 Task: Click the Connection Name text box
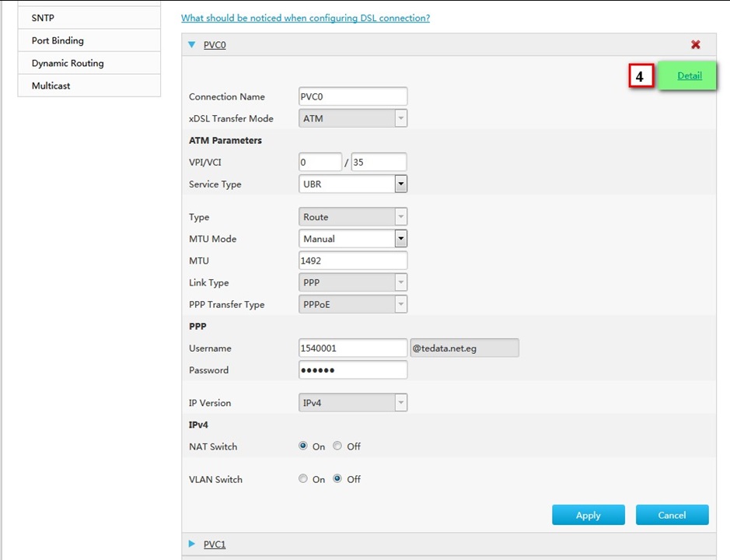(353, 96)
